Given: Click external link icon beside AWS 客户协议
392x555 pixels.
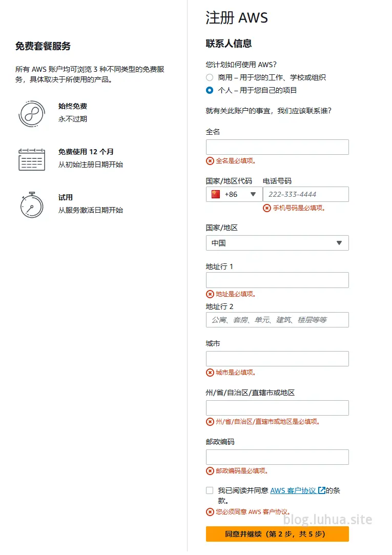Looking at the screenshot, I should point(322,490).
